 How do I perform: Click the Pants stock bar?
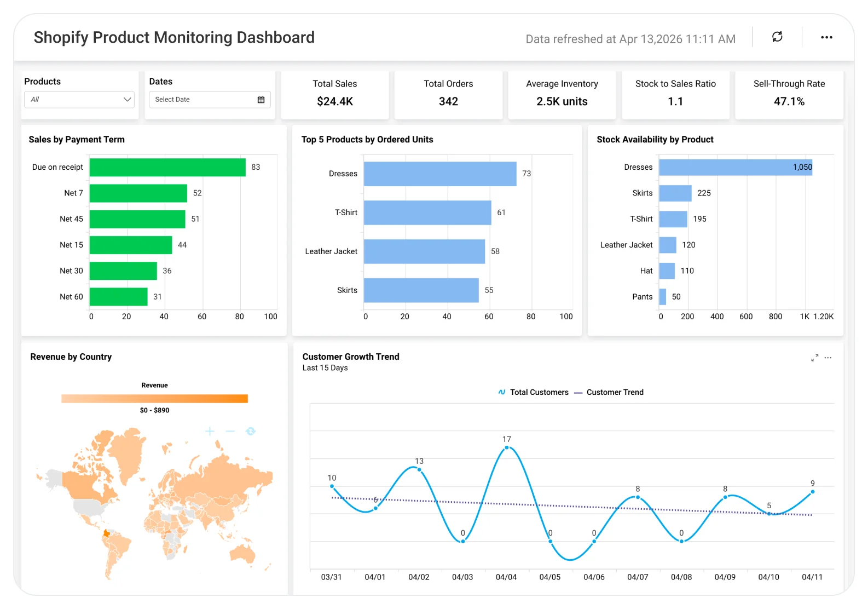pos(662,297)
